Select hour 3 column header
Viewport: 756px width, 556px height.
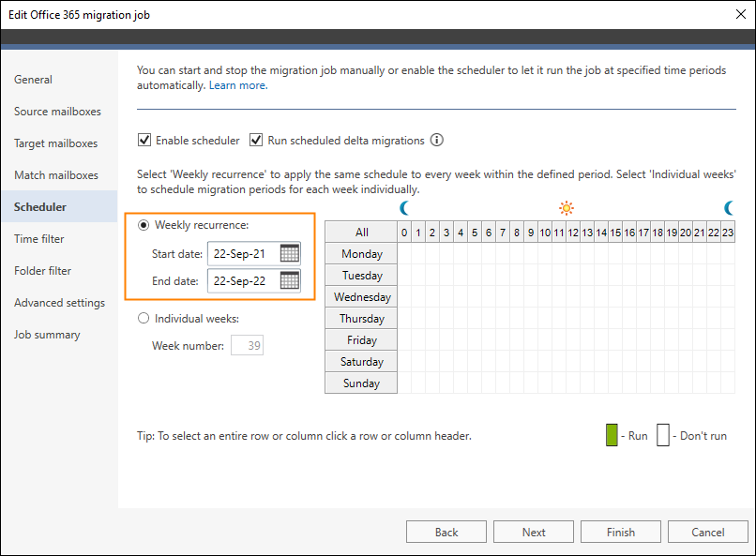446,233
